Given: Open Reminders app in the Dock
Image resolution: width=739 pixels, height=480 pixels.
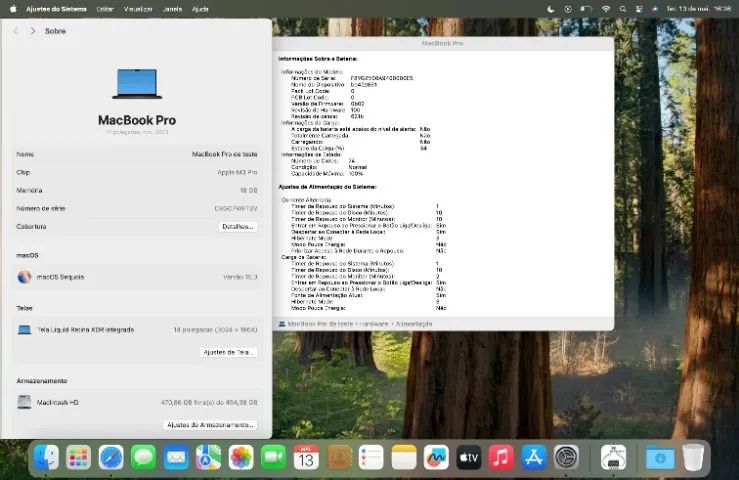Looking at the screenshot, I should [x=371, y=457].
